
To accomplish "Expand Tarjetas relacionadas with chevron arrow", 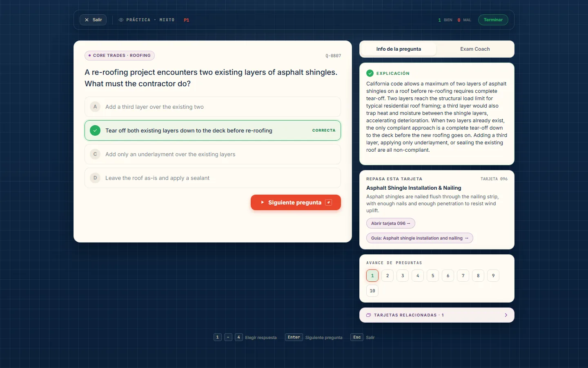I will pos(506,315).
